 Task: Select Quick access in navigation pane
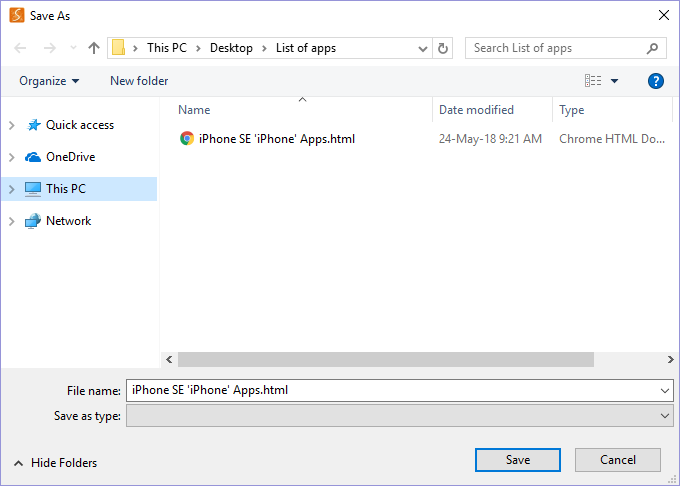tap(80, 125)
